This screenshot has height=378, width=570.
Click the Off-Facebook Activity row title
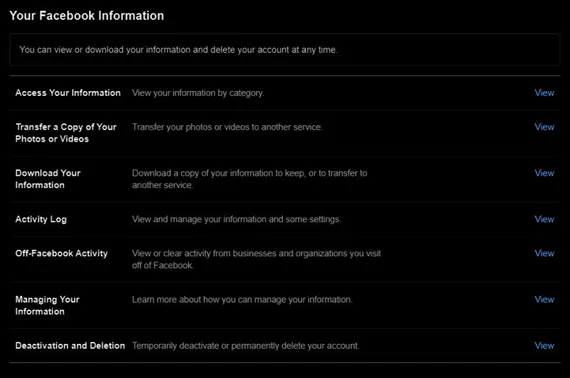61,254
